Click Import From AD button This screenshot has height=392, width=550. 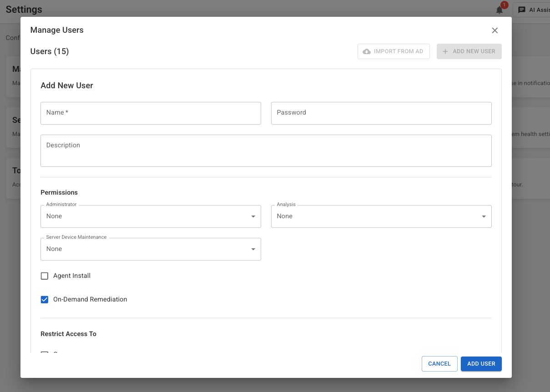tap(394, 51)
